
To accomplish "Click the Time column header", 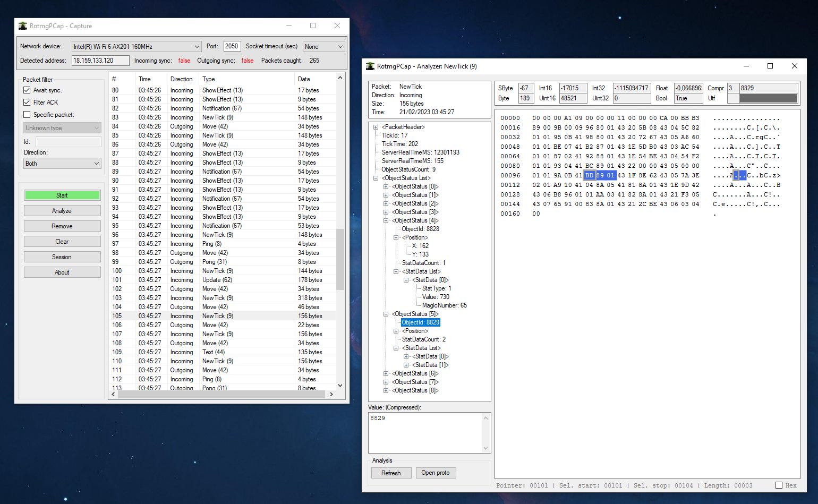I will point(151,79).
